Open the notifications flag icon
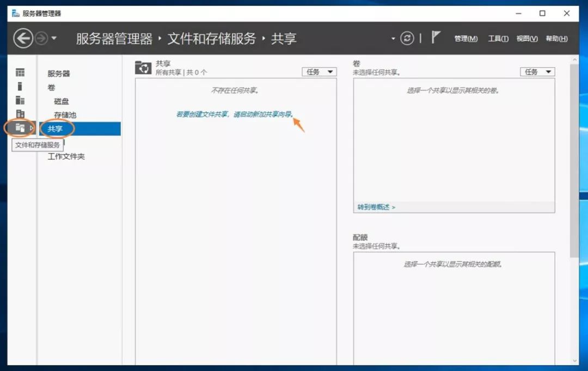Screen dimensions: 588x371 tap(436, 37)
